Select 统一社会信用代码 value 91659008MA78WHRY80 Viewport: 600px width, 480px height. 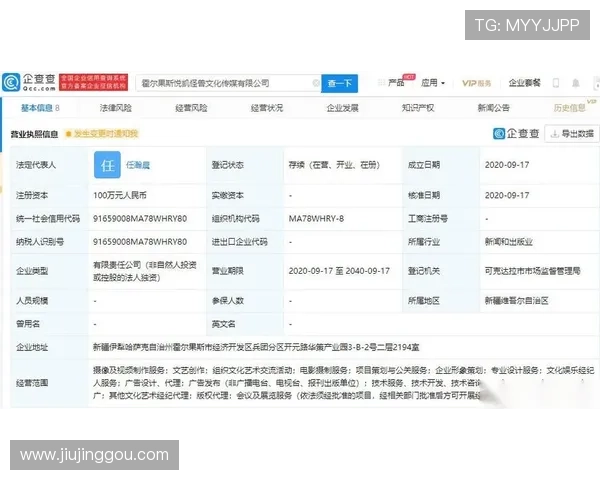(140, 219)
